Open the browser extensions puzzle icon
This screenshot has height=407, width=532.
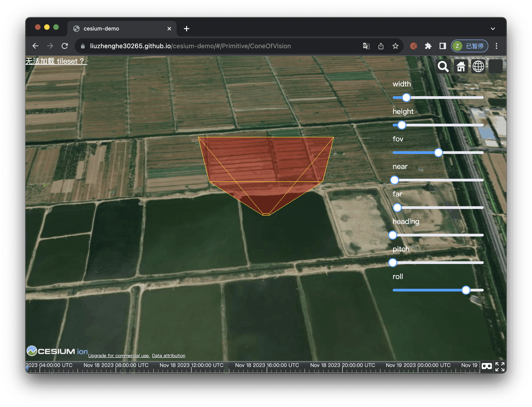coord(428,46)
